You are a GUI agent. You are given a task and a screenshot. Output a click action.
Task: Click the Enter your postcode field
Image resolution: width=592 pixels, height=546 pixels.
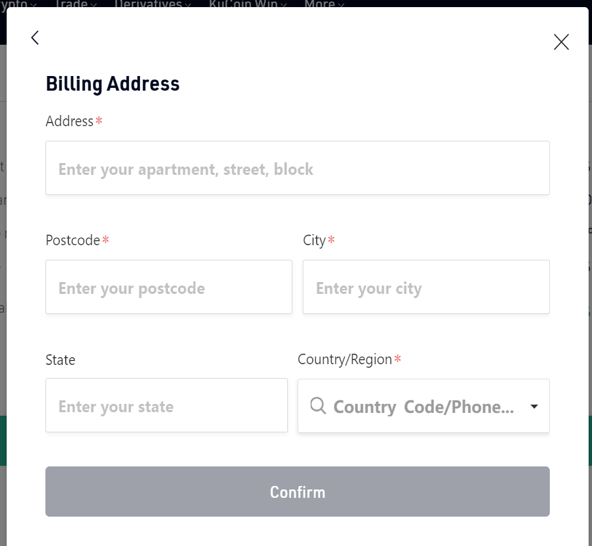(x=169, y=287)
